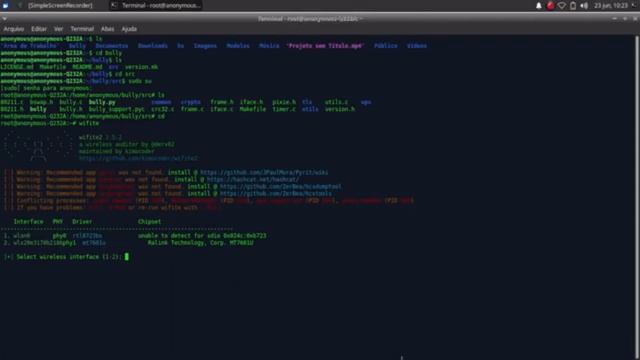Click the Chipset column header

click(x=149, y=222)
